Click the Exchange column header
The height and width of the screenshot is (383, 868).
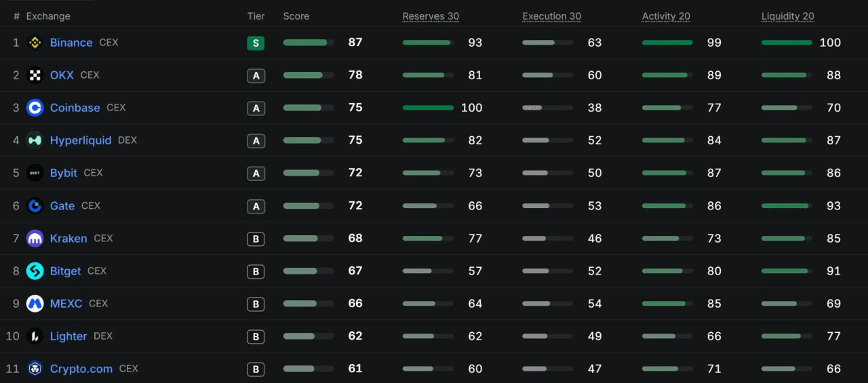coord(48,16)
